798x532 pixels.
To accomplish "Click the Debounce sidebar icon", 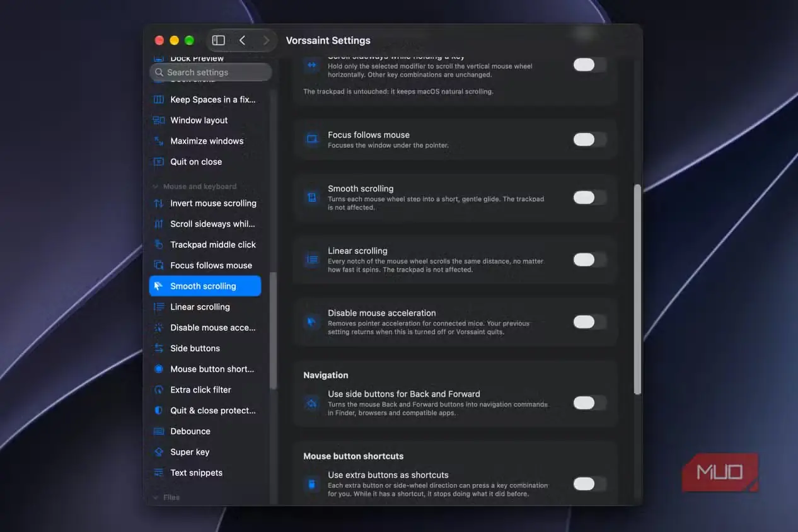I will [159, 431].
